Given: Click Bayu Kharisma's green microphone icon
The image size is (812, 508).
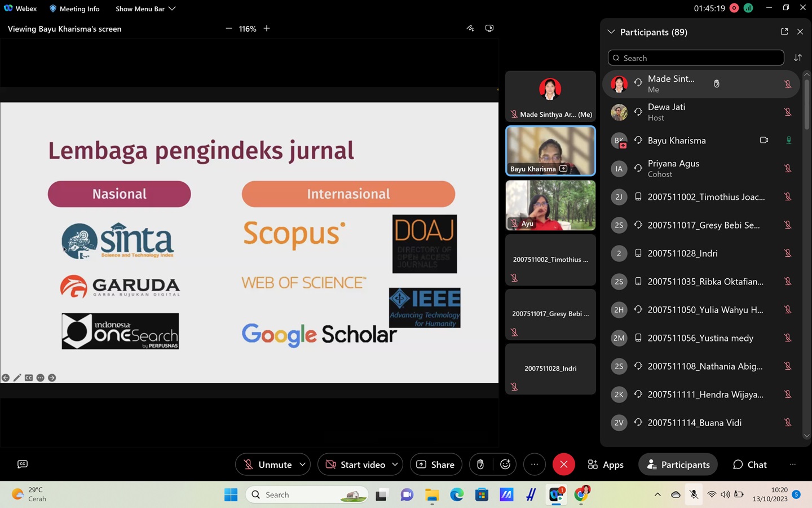Looking at the screenshot, I should click(788, 140).
